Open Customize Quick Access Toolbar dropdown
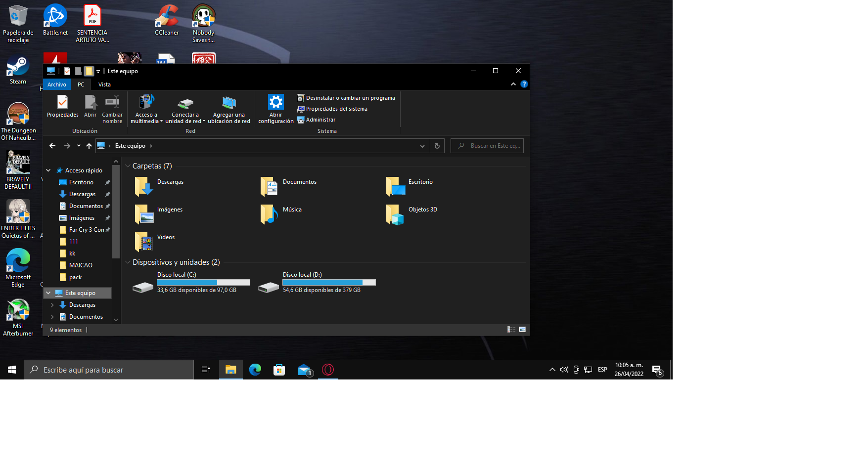 [x=98, y=71]
